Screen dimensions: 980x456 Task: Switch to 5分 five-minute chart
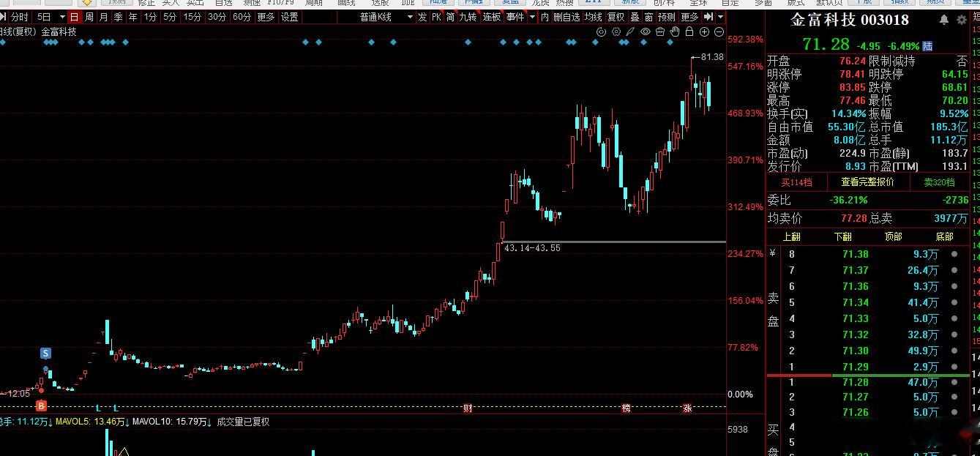170,17
